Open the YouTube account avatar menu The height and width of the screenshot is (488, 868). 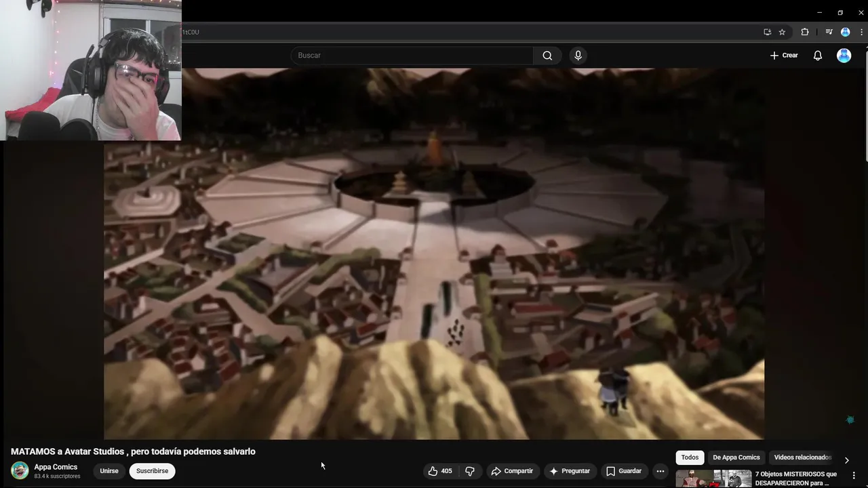(844, 56)
